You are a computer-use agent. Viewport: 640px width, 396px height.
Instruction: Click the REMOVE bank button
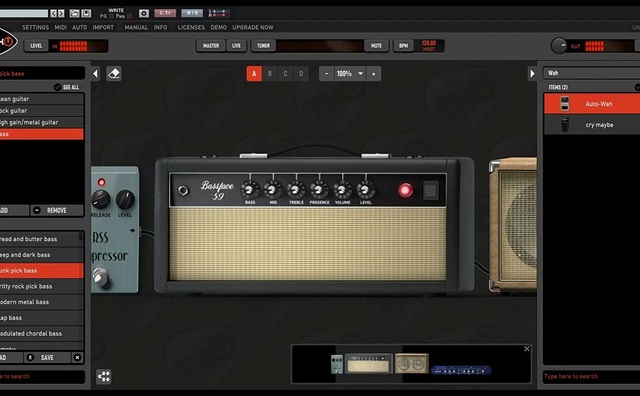pyautogui.click(x=57, y=210)
